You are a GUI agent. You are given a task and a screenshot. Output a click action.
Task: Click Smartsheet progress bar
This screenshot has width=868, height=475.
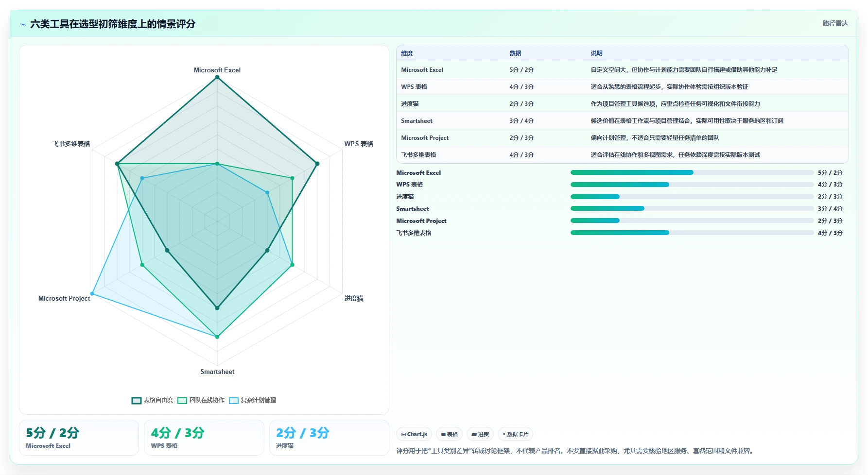pos(692,208)
